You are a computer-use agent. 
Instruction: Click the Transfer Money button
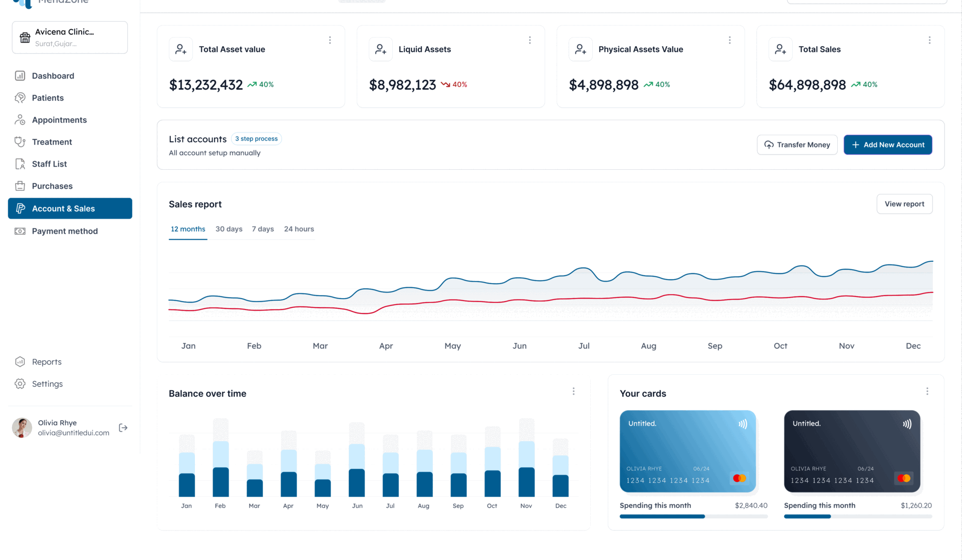pyautogui.click(x=797, y=145)
